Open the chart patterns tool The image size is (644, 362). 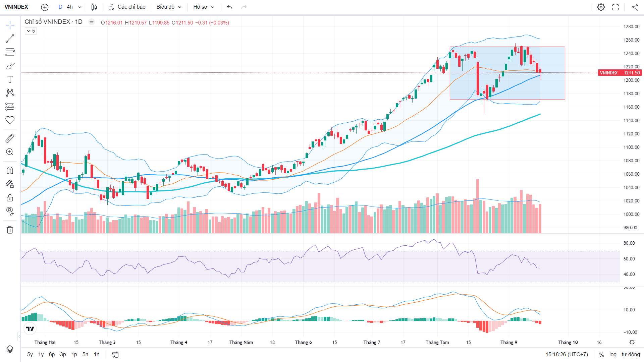point(10,93)
